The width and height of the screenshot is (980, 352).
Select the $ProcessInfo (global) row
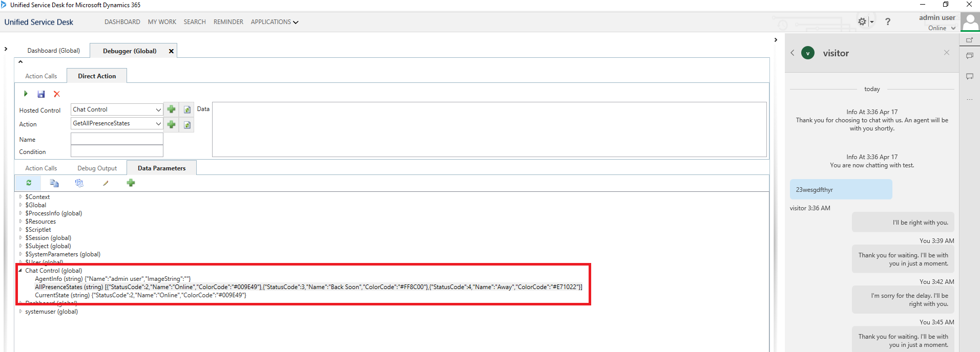[54, 213]
